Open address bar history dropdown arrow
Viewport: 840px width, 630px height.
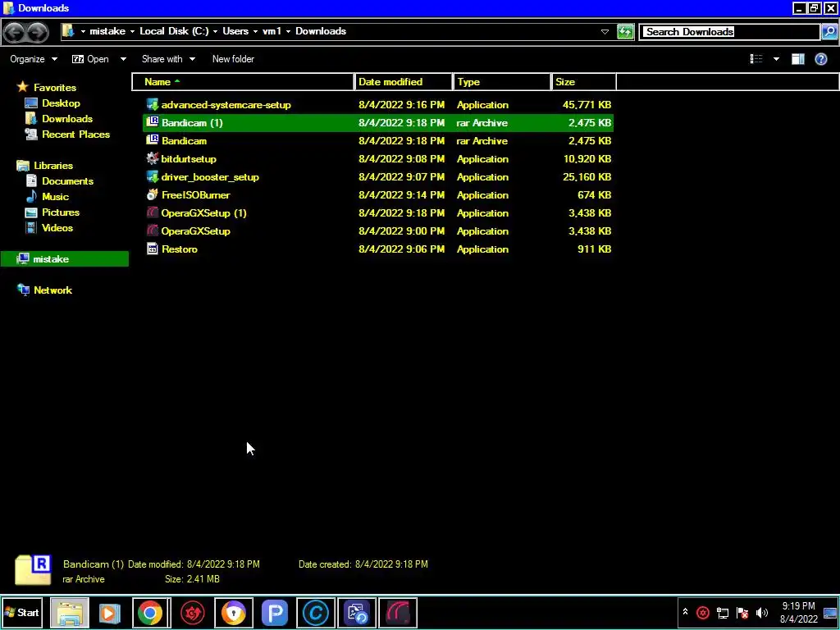(605, 32)
